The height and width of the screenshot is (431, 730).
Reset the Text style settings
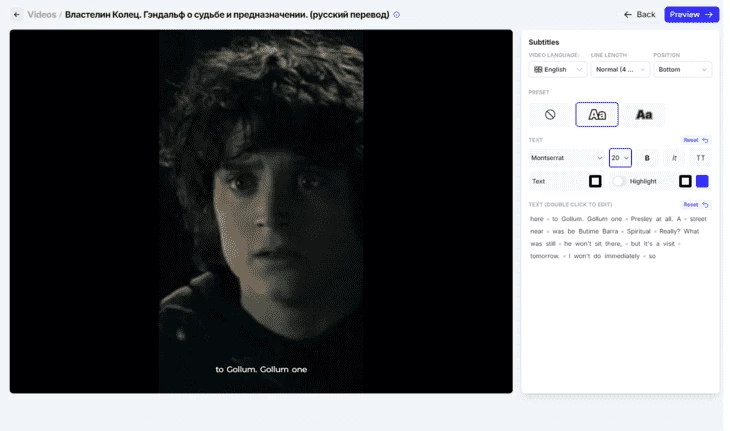[x=696, y=140]
